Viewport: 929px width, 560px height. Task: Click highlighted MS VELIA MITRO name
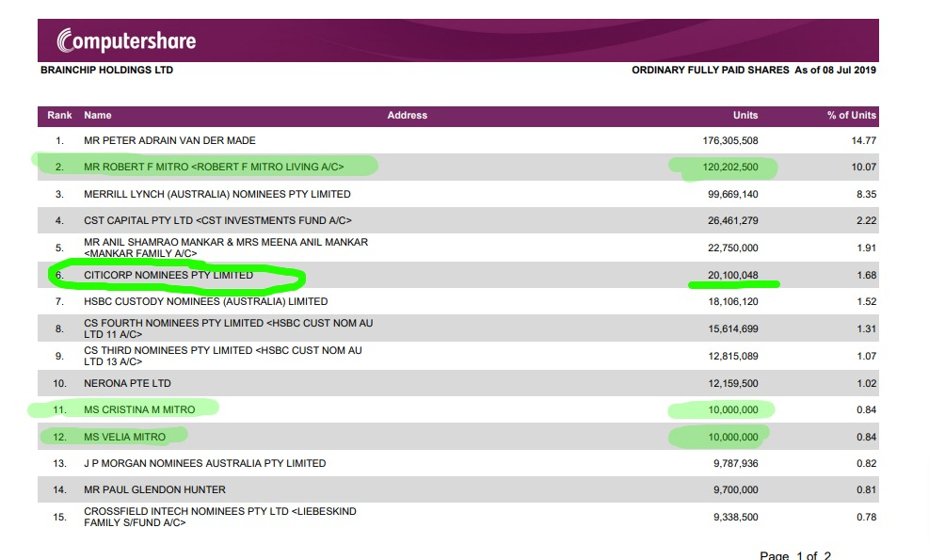click(x=124, y=437)
